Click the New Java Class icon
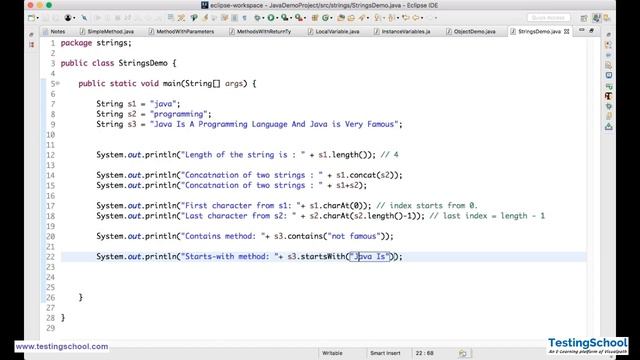Screen dimensions: 640x360 [x=325, y=18]
